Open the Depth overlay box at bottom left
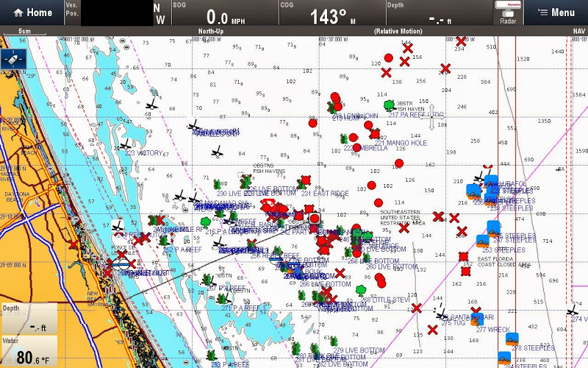Screen dimensions: 588x368 [29, 319]
